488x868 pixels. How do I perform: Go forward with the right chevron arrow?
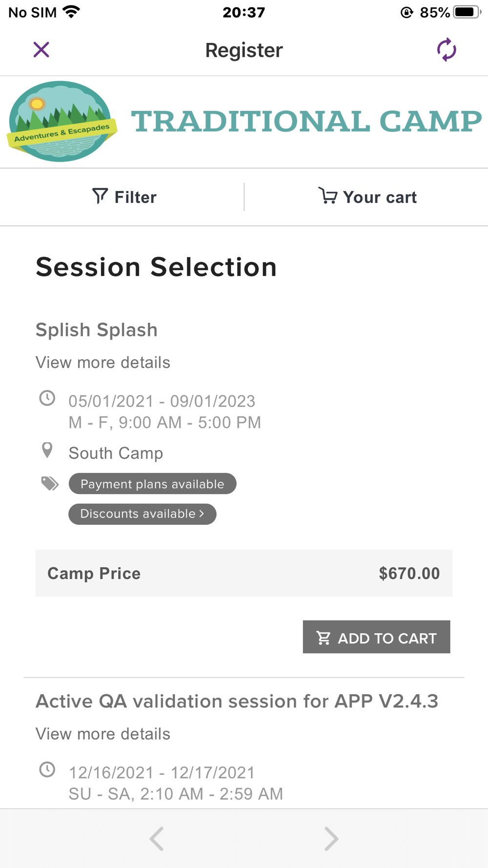[x=331, y=839]
